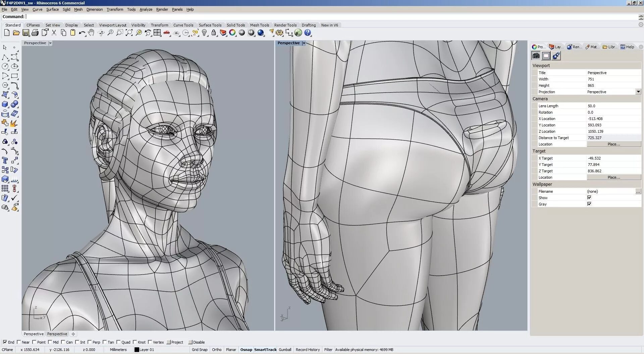Click the Place button for Camera Location
The width and height of the screenshot is (644, 354).
613,144
